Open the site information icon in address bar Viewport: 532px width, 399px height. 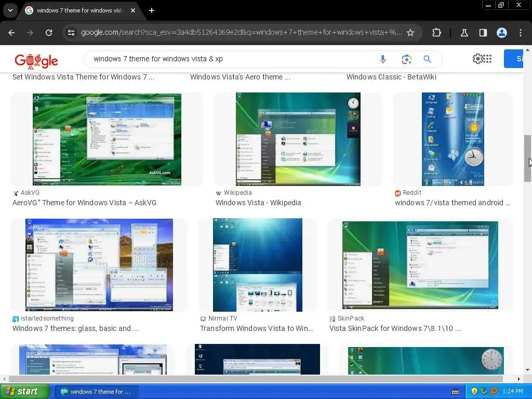(71, 33)
